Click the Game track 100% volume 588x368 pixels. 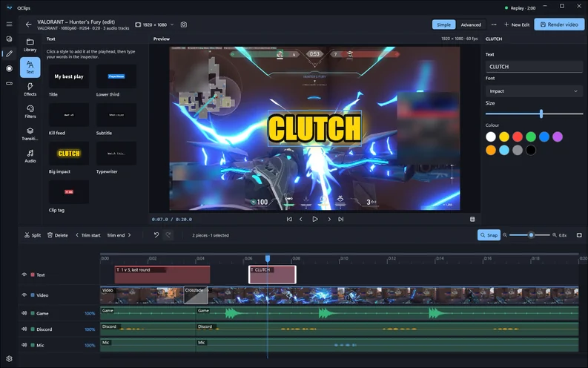[x=90, y=314]
